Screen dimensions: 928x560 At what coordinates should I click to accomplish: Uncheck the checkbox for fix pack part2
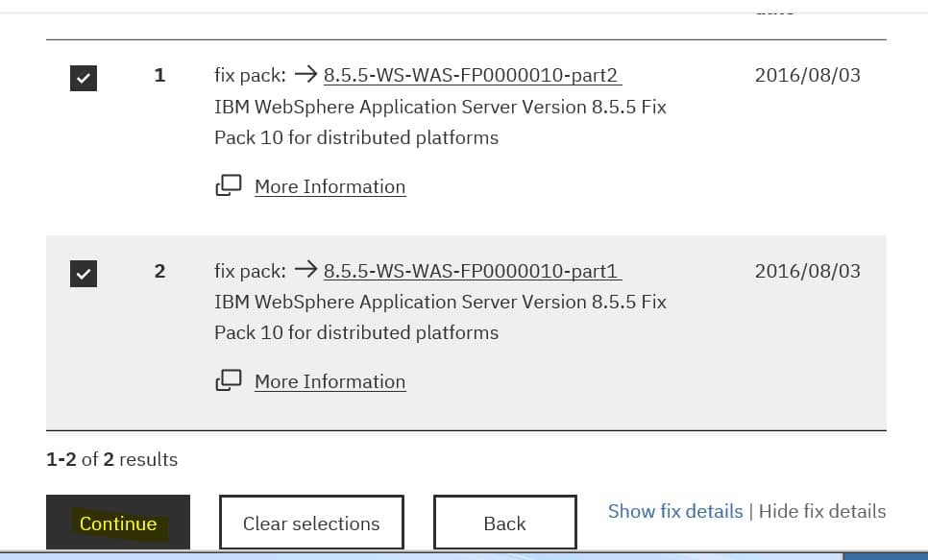[x=84, y=78]
